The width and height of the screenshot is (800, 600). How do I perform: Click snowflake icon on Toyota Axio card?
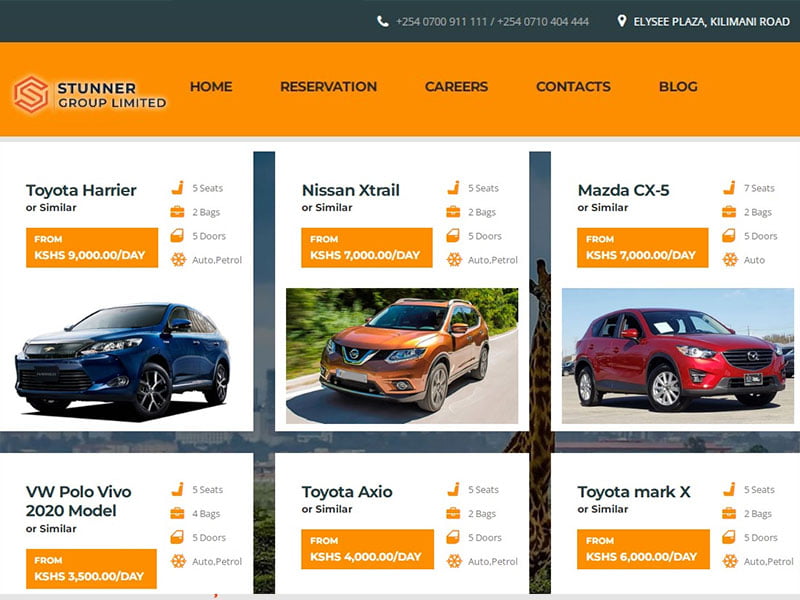[454, 561]
